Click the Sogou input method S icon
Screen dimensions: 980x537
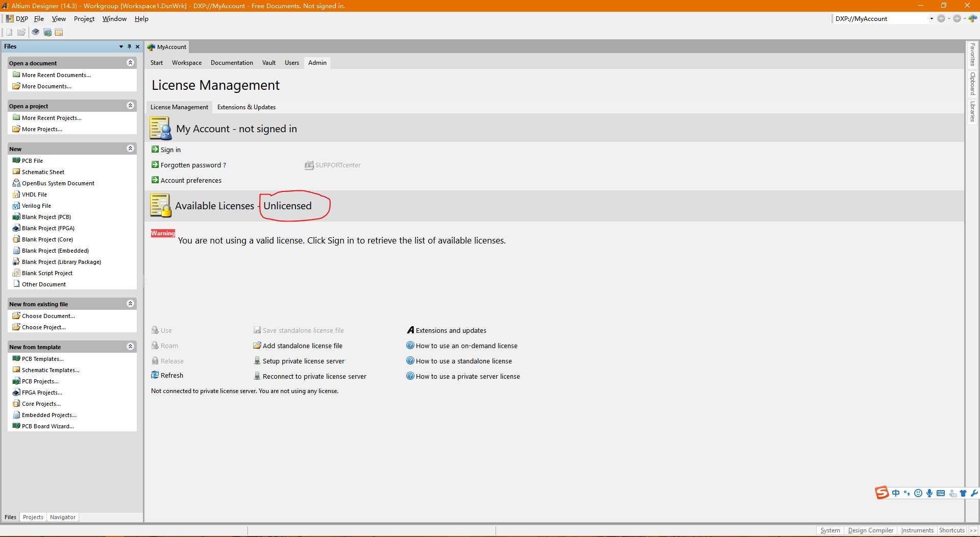(881, 493)
